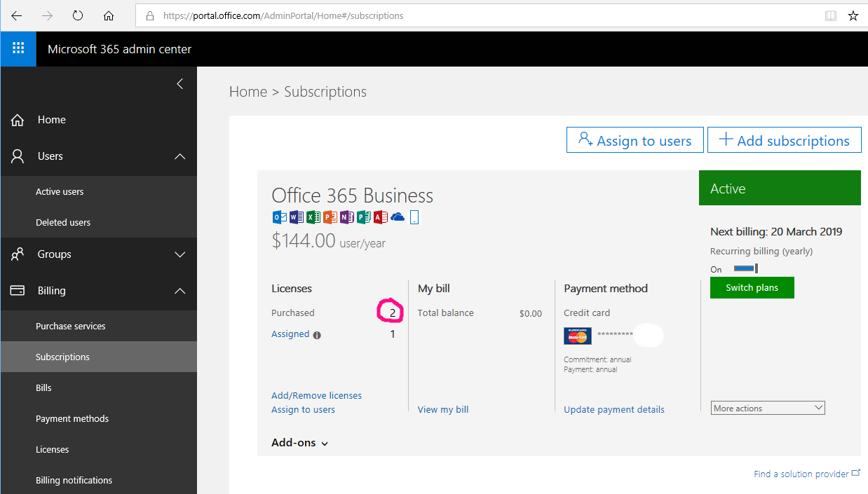The image size is (868, 494).
Task: Click Microsoft 365 admin center title
Action: coord(119,49)
